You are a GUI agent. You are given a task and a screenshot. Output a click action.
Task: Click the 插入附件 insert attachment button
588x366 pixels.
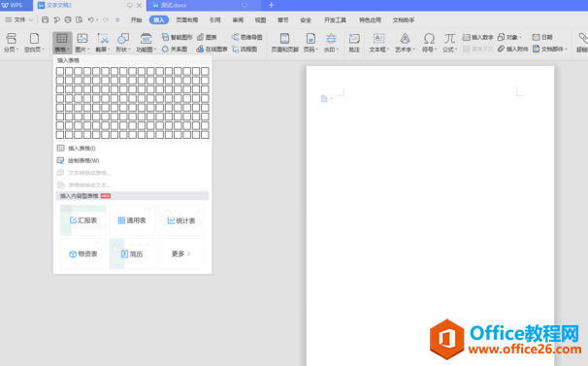(512, 50)
